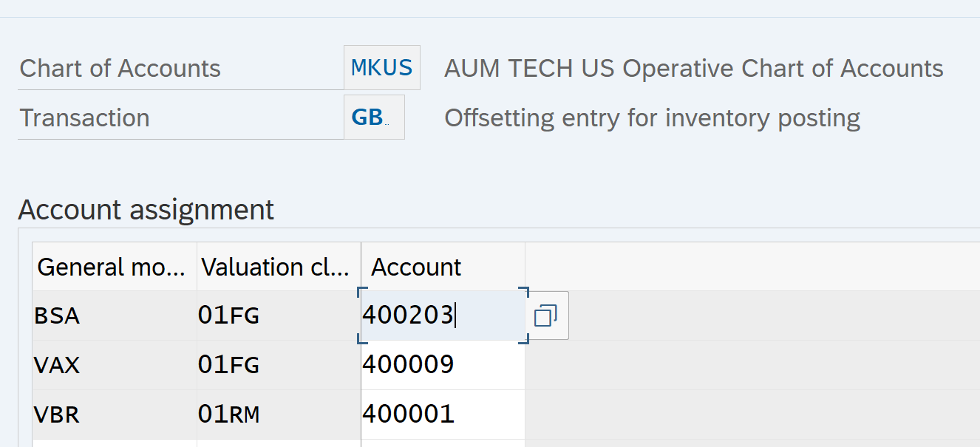Viewport: 980px width, 447px height.
Task: Select the GB Transaction field
Action: pos(373,117)
